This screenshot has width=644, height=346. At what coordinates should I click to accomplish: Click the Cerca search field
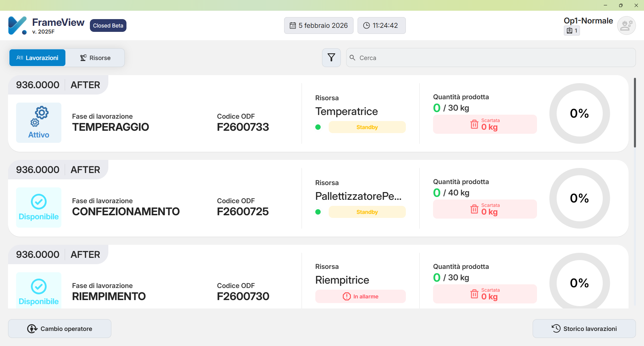[491, 58]
